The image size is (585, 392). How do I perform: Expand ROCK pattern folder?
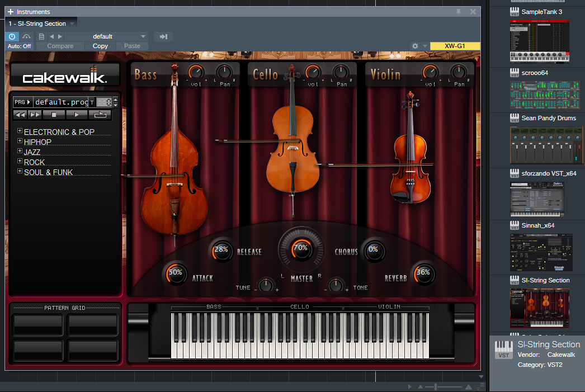(20, 161)
